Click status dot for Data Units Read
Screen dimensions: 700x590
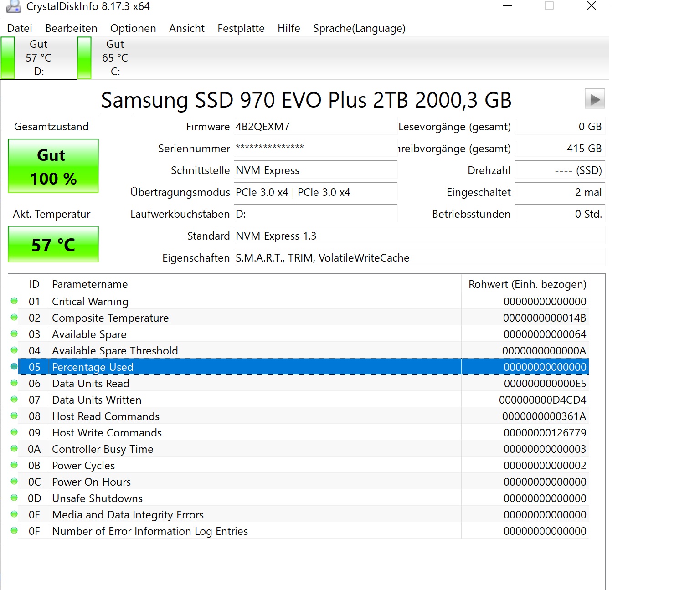14,383
